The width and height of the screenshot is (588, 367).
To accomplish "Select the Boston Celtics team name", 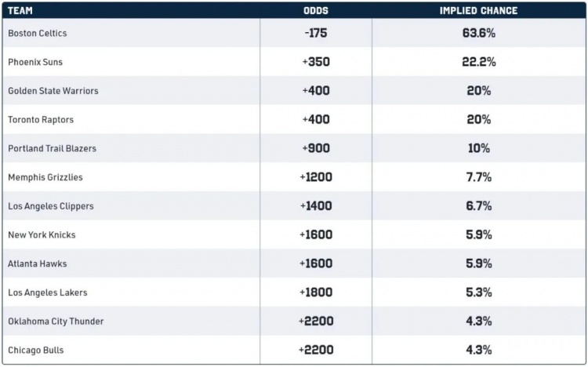I will [x=38, y=33].
